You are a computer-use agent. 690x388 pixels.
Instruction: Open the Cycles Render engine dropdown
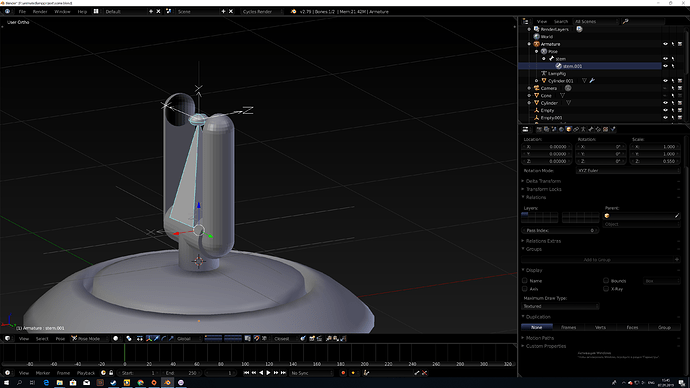262,11
